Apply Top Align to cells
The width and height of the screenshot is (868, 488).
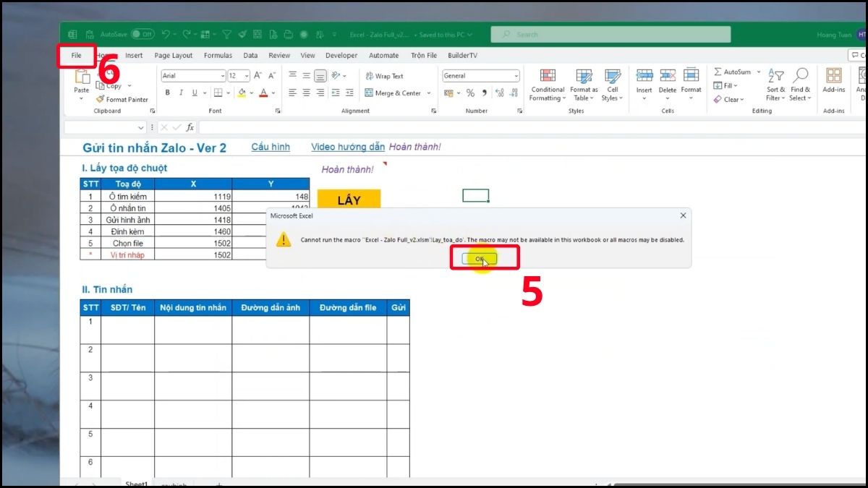point(292,76)
